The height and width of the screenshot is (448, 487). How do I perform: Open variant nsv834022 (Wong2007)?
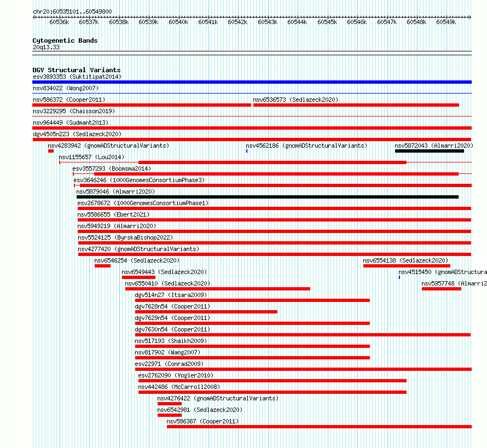point(66,88)
